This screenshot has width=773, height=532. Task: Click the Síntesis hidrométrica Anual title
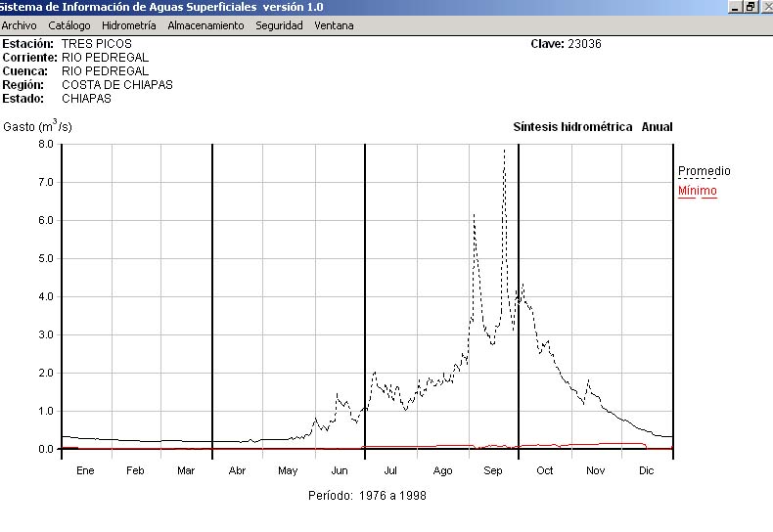point(593,127)
